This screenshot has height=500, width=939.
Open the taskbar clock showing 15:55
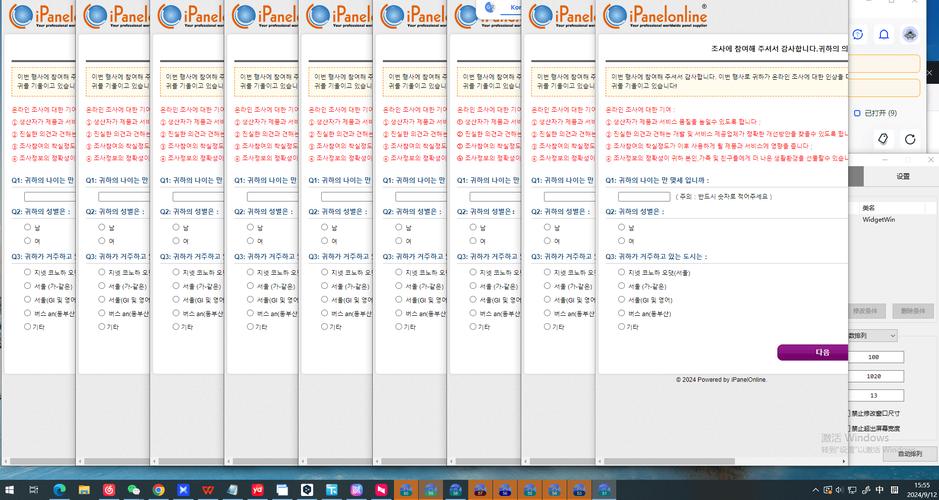click(922, 490)
